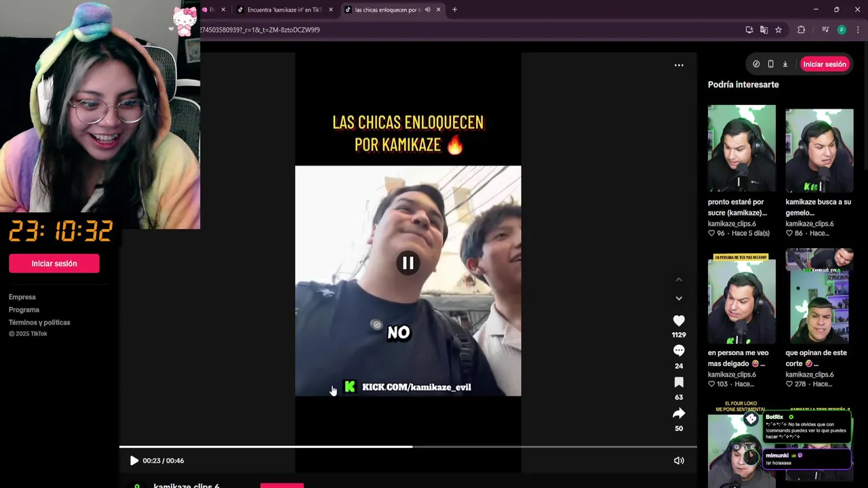The width and height of the screenshot is (868, 488).
Task: Bookmark this page with the star icon
Action: [x=778, y=30]
